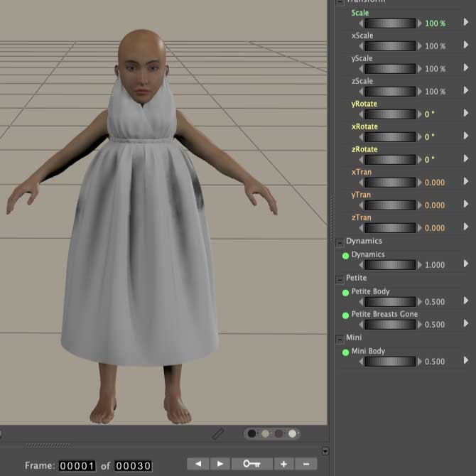476x476 pixels.
Task: Advance to the next frame arrow
Action: (220, 464)
